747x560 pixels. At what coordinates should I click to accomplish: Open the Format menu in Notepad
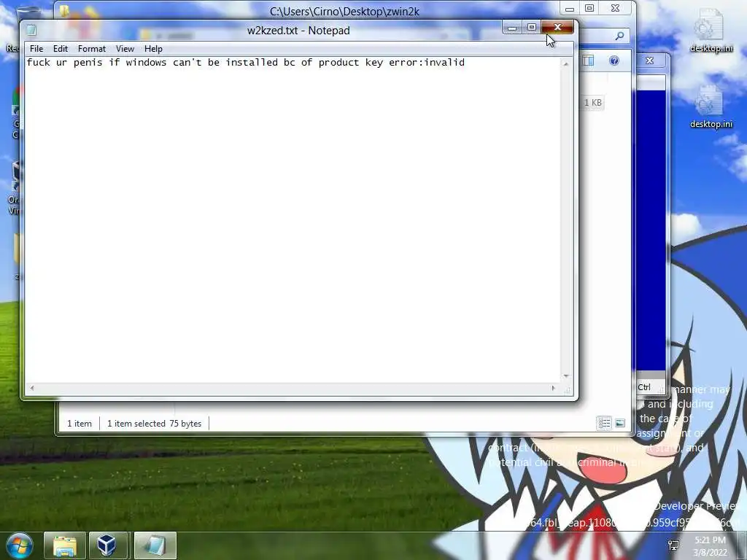coord(91,49)
